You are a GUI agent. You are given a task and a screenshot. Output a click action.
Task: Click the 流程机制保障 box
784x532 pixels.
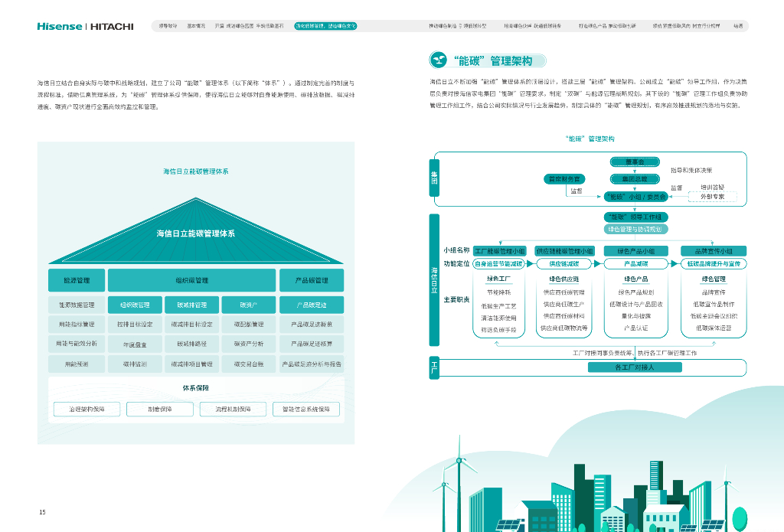[233, 409]
